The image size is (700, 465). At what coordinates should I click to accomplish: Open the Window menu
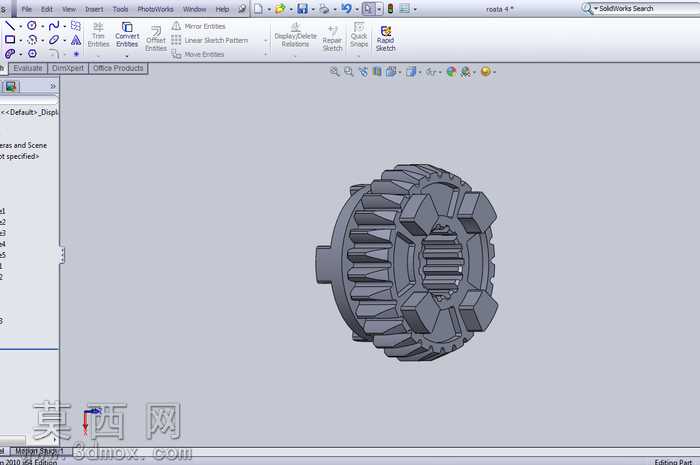click(x=195, y=9)
